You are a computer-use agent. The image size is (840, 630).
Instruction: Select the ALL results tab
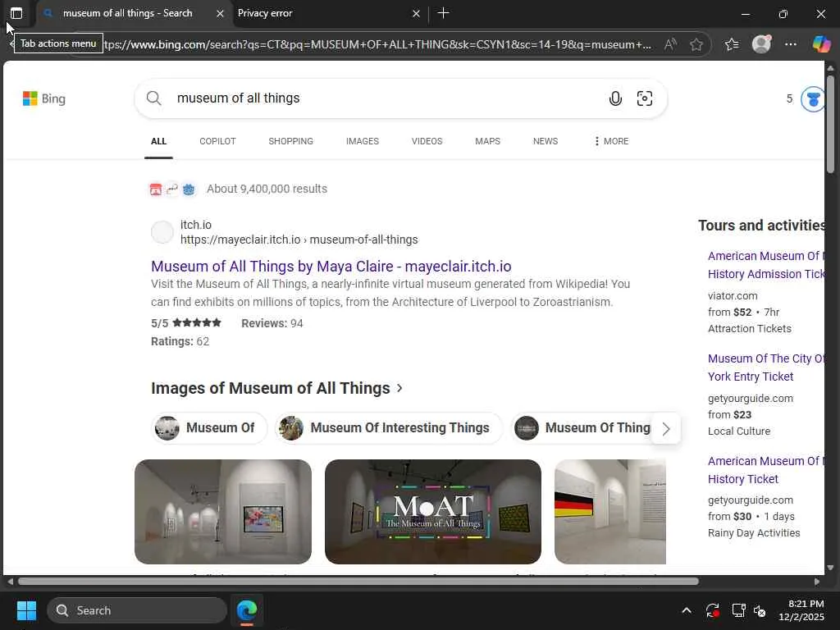(x=158, y=141)
